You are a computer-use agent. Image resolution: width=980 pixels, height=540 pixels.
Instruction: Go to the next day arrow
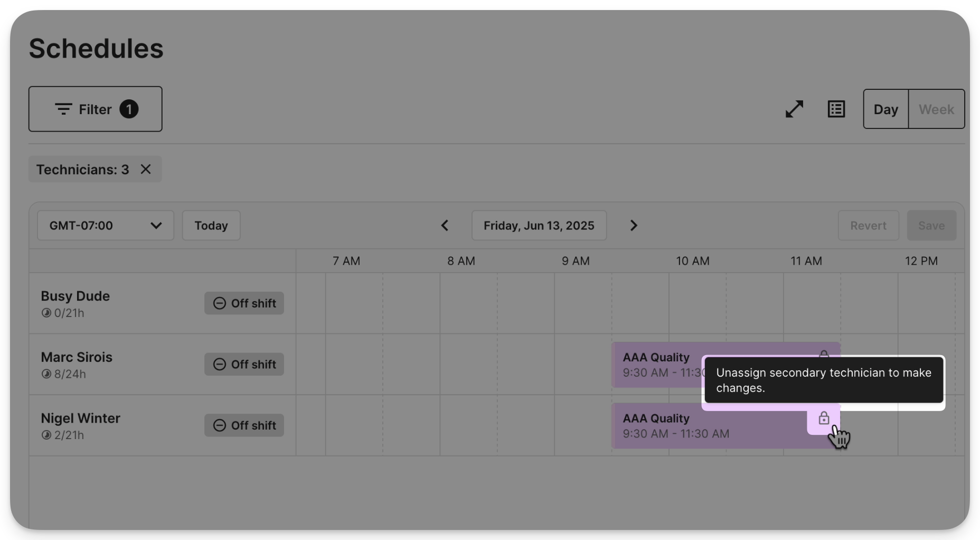click(634, 226)
